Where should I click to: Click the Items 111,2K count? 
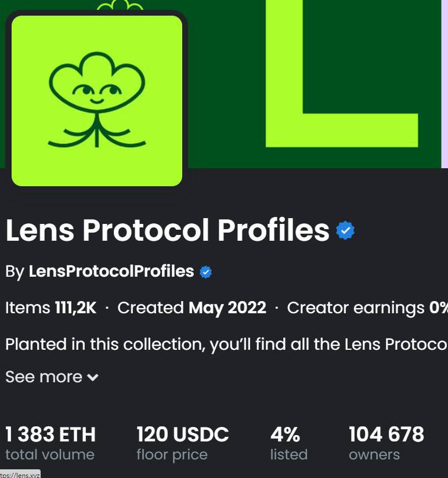tap(51, 307)
